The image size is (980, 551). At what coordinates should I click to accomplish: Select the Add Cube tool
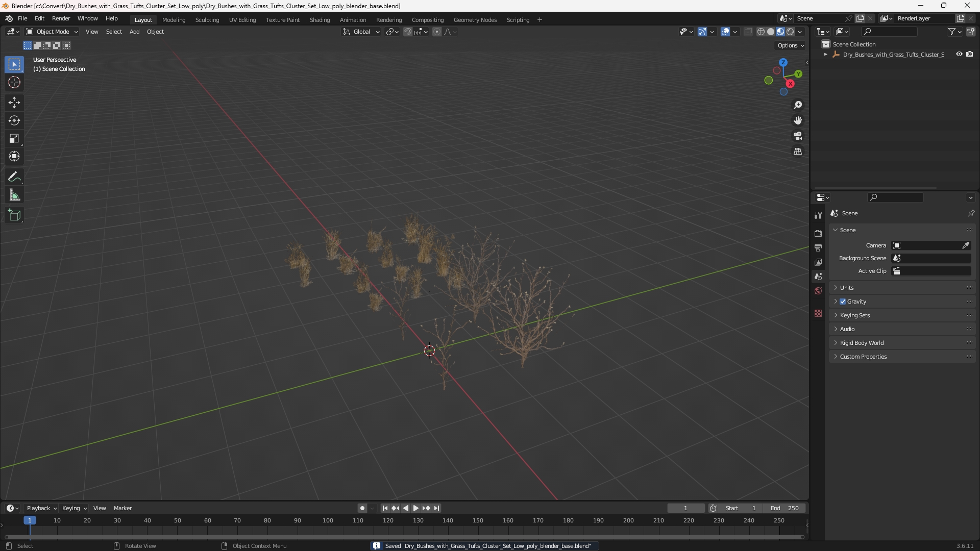pyautogui.click(x=14, y=215)
